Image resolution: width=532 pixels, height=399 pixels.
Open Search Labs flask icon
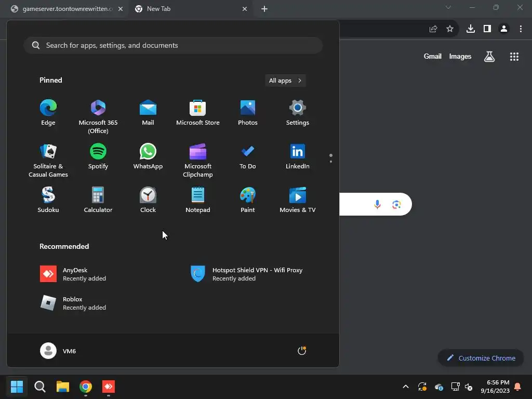(x=489, y=57)
